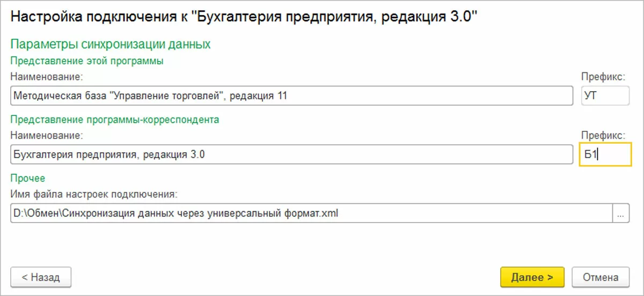
Task: Click the prefix field containing "УТ"
Action: tap(605, 96)
